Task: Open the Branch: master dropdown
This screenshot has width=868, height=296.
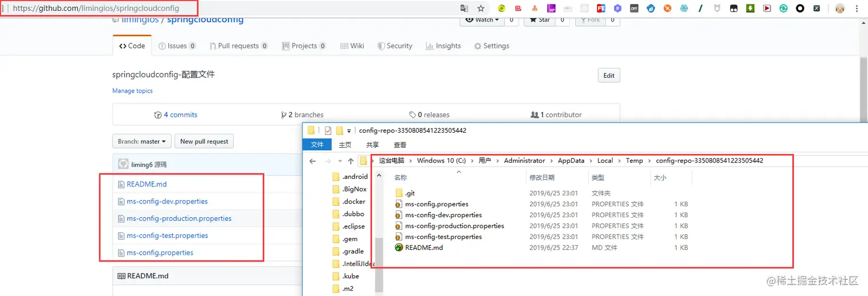Action: (142, 141)
